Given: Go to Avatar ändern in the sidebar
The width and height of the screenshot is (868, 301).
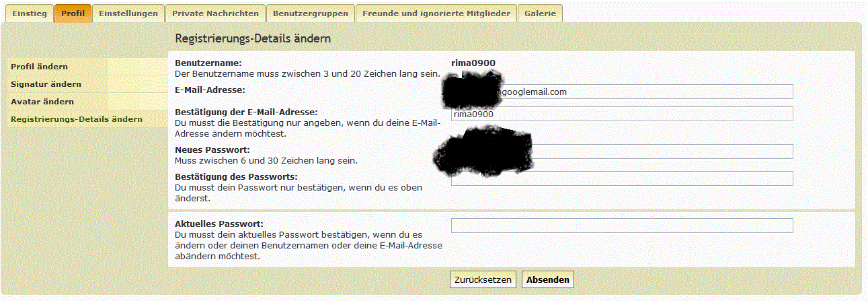Looking at the screenshot, I should click(42, 102).
